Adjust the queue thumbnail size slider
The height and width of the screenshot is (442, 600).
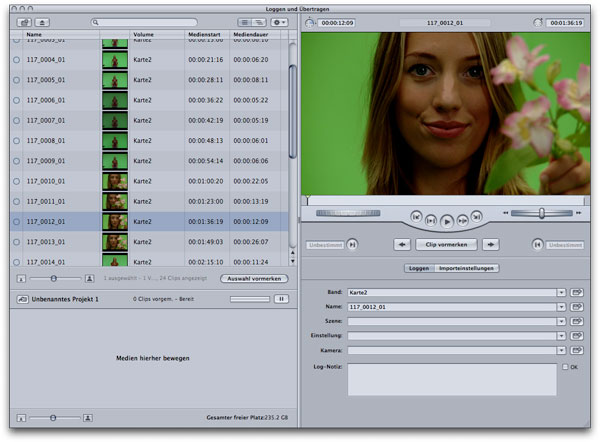[x=53, y=418]
